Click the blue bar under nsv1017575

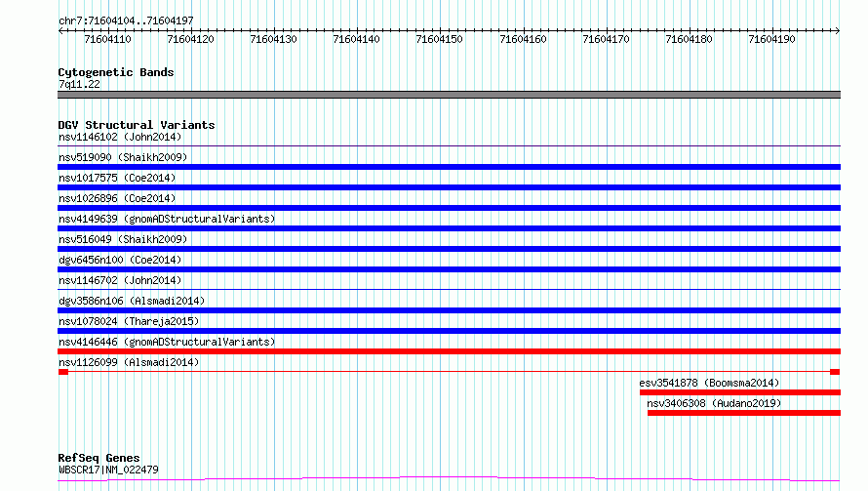(x=449, y=187)
